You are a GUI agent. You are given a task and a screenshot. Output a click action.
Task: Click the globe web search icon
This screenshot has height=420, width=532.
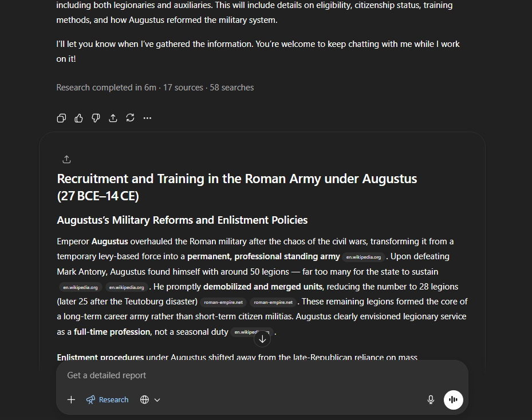144,399
